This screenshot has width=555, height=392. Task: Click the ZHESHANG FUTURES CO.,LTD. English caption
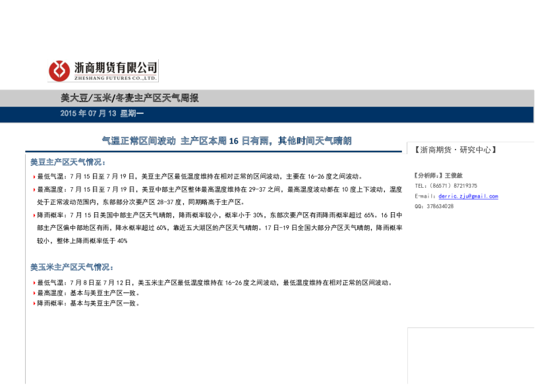(x=115, y=77)
